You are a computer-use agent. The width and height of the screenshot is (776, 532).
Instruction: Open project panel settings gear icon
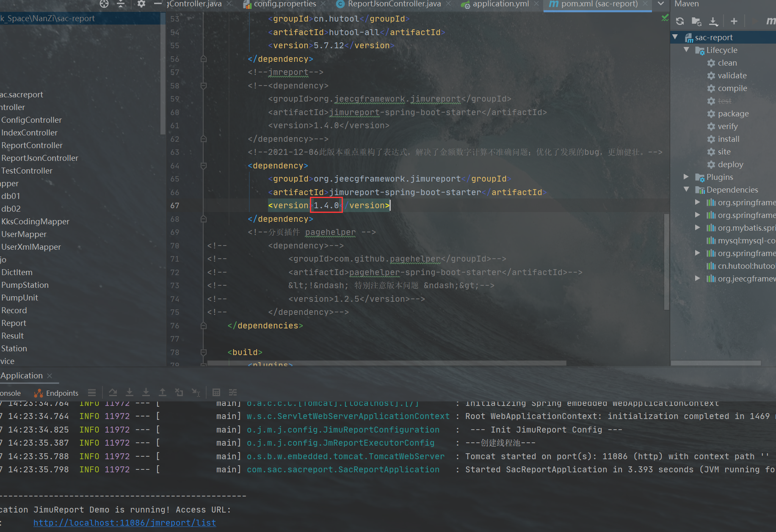[141, 4]
